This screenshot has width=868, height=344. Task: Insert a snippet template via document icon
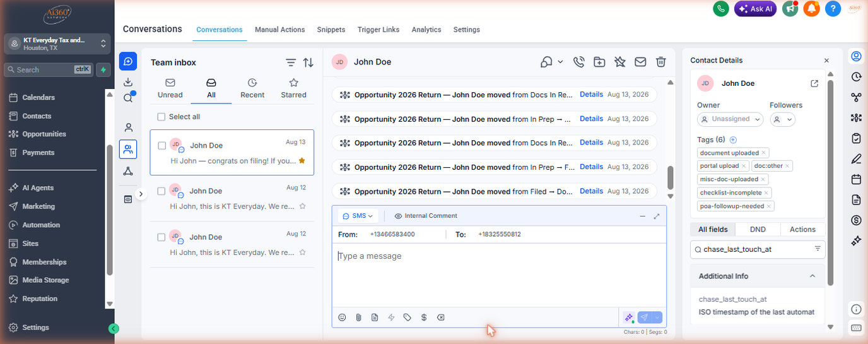375,317
